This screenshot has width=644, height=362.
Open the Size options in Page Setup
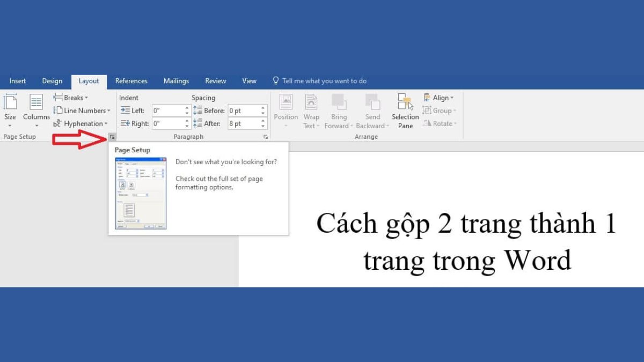pos(10,110)
